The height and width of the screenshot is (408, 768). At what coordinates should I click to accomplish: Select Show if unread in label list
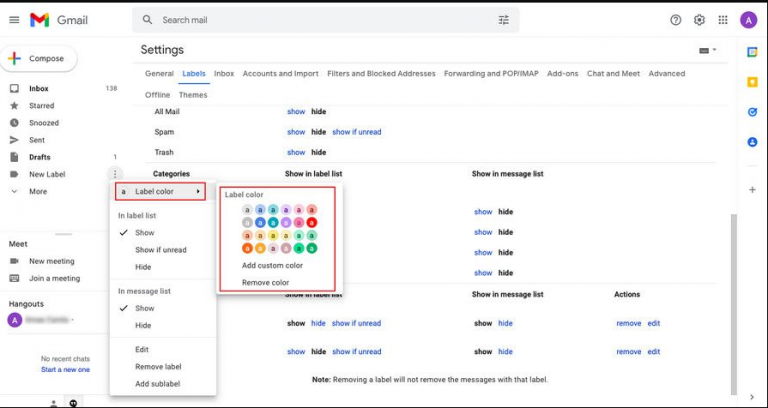tap(160, 250)
